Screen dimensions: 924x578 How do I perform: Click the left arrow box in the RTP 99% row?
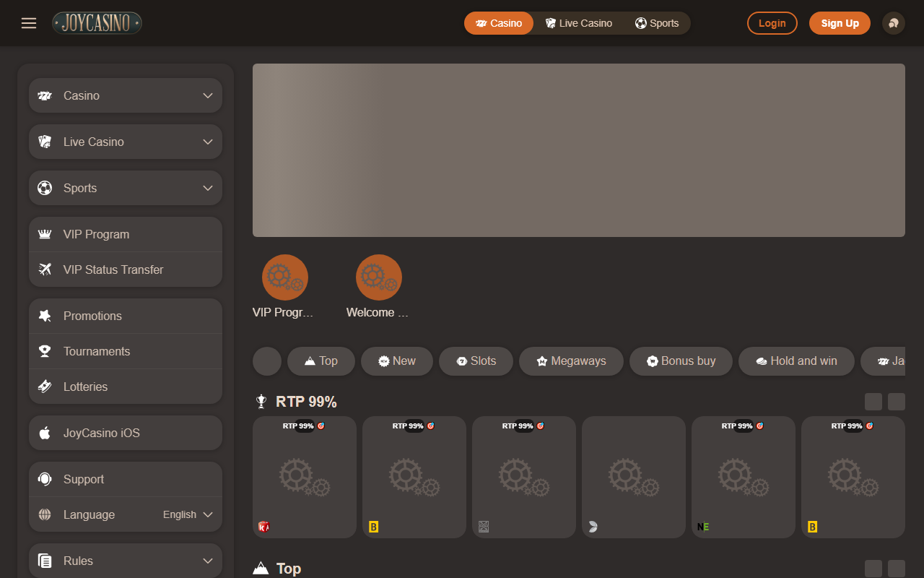click(x=873, y=402)
